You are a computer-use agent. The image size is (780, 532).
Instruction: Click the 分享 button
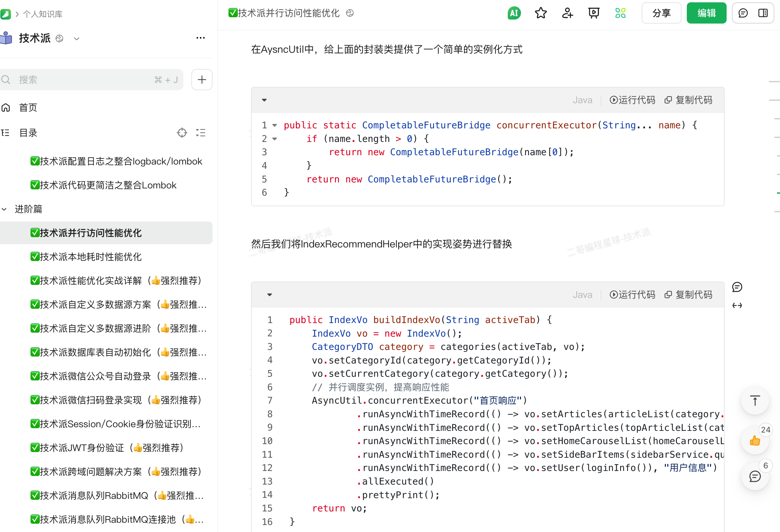[661, 13]
